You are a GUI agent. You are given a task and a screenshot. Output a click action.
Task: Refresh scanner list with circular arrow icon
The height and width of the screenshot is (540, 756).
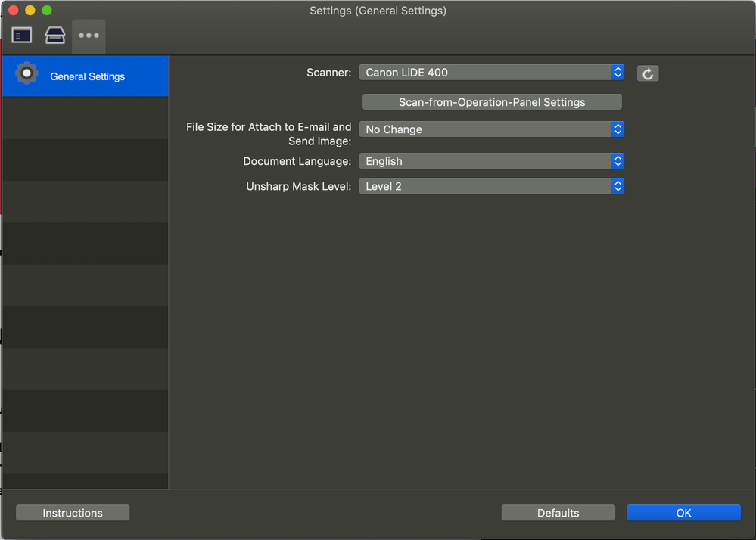tap(647, 73)
